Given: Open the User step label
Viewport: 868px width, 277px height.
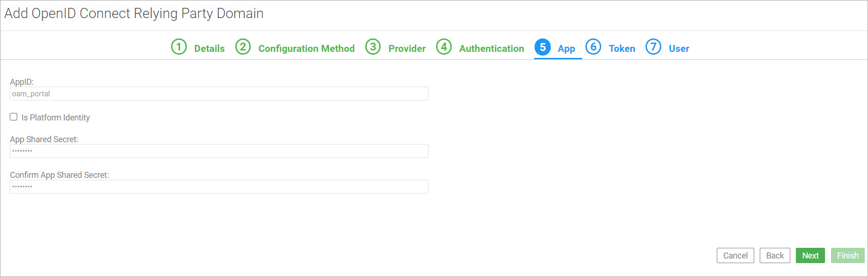Looking at the screenshot, I should tap(679, 49).
